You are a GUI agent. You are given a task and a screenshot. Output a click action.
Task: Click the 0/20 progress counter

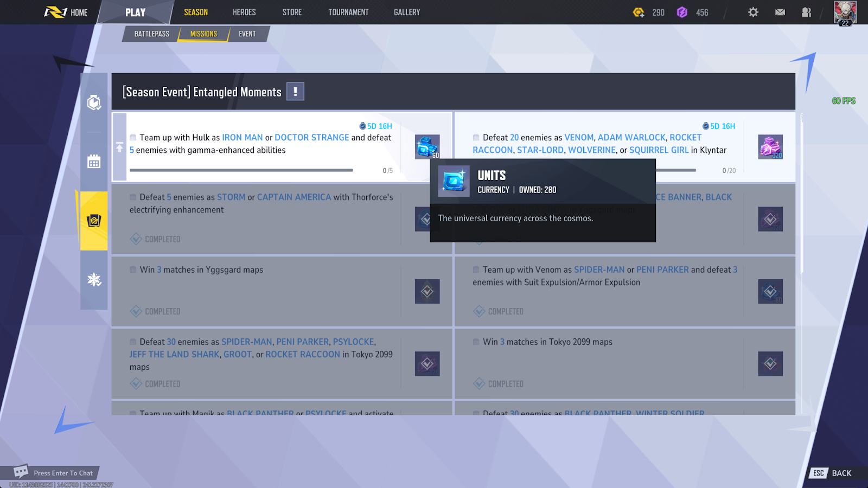click(729, 170)
